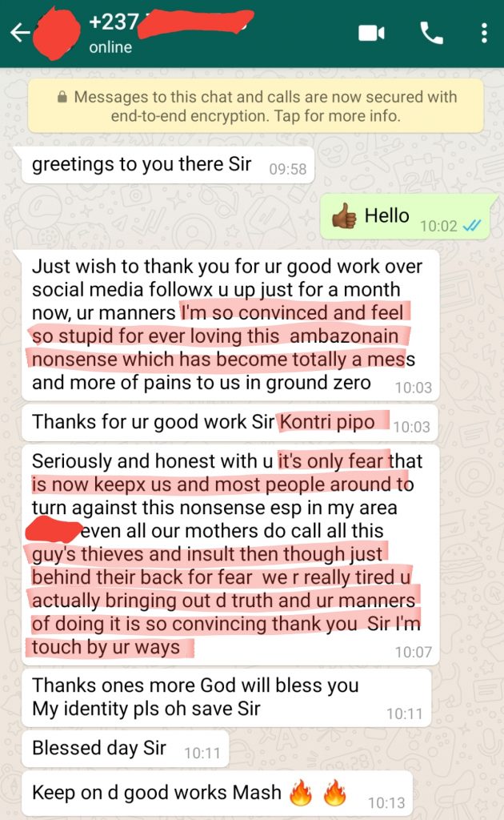
Task: Tap the second fire emoji in last message
Action: 335,792
